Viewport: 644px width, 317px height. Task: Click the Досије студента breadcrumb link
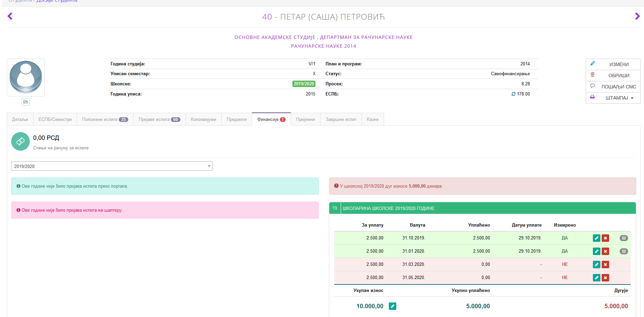57,1
